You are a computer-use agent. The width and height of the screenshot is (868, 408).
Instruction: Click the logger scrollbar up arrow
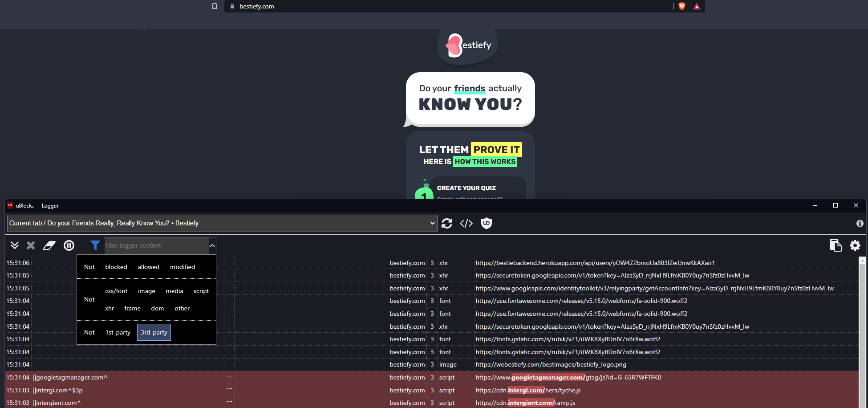pos(863,260)
